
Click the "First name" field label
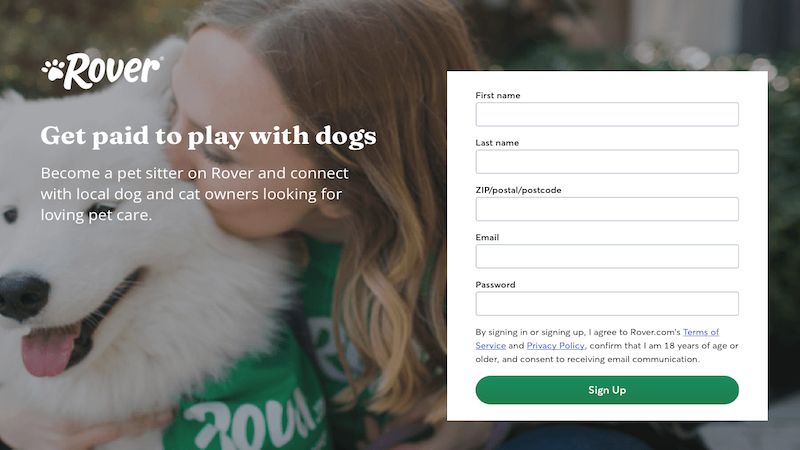click(x=498, y=95)
